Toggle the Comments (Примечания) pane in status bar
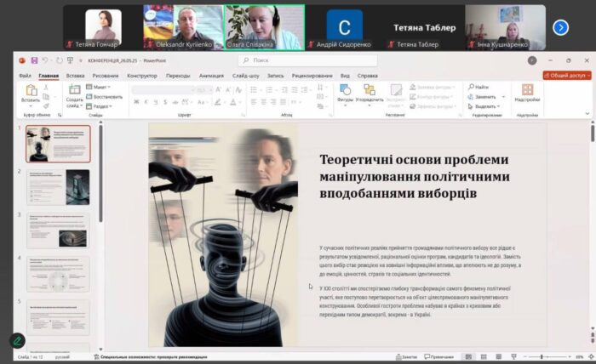Viewport: 596px width, 364px height. point(438,357)
